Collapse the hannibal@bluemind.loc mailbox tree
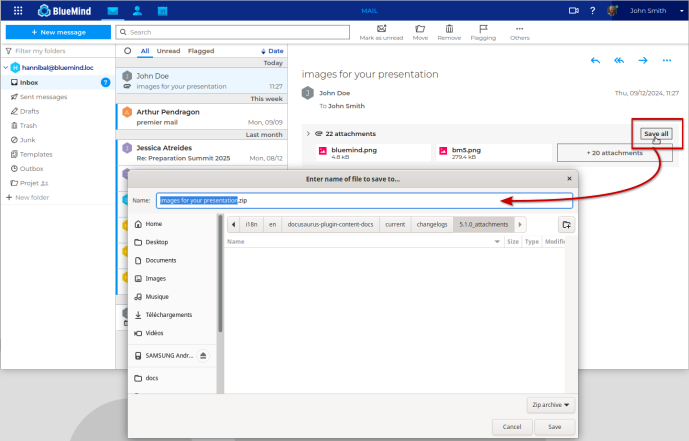Viewport: 689px width, 441px height. tap(5, 67)
